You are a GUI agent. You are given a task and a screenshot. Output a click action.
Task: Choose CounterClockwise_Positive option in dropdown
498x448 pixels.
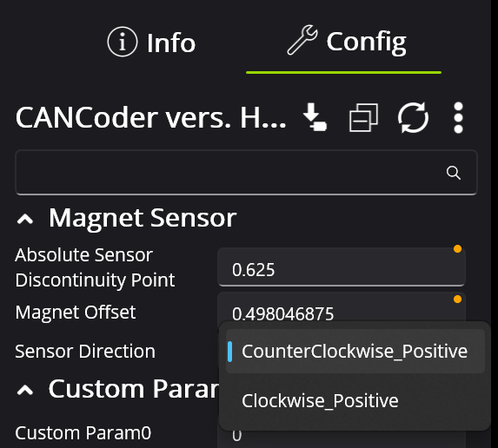click(355, 352)
